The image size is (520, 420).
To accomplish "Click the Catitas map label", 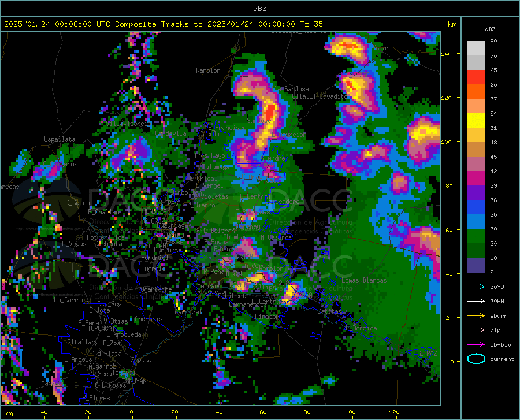I will tap(329, 311).
